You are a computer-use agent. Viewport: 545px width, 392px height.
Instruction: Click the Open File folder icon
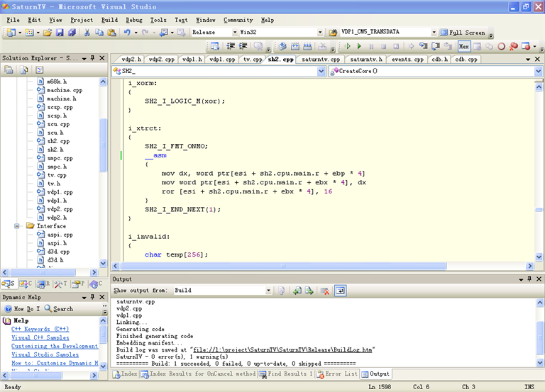48,33
